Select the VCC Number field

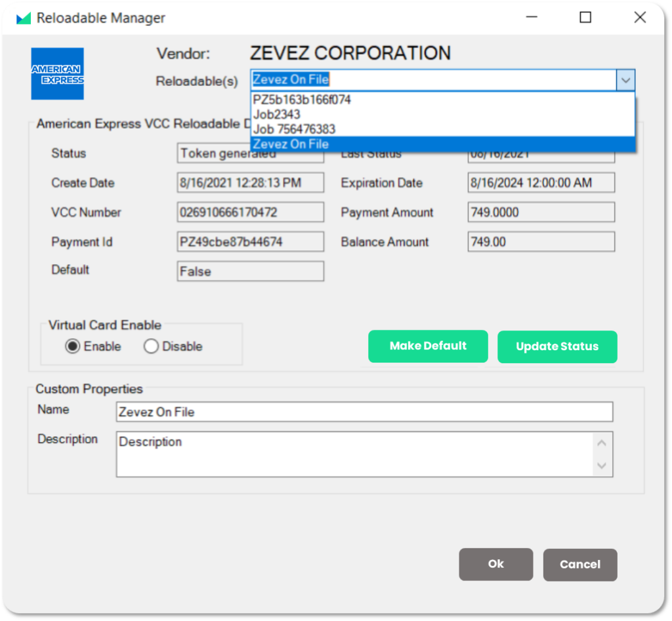(x=250, y=212)
